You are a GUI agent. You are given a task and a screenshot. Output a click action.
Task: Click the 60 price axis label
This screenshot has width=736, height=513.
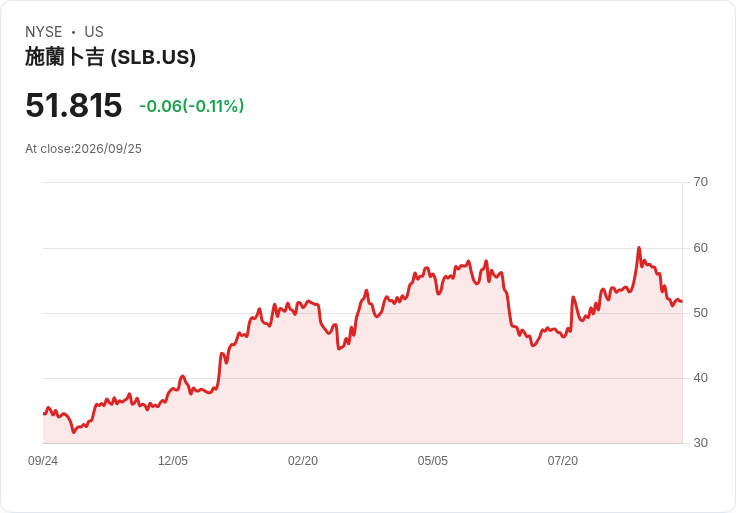point(701,248)
